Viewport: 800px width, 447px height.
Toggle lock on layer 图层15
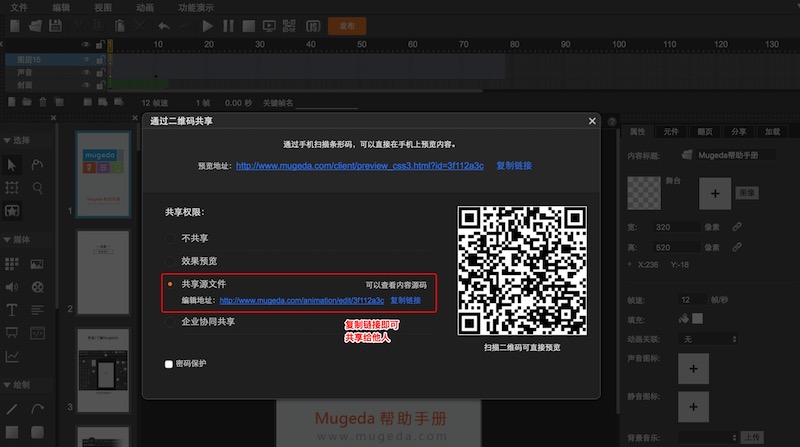(x=100, y=60)
